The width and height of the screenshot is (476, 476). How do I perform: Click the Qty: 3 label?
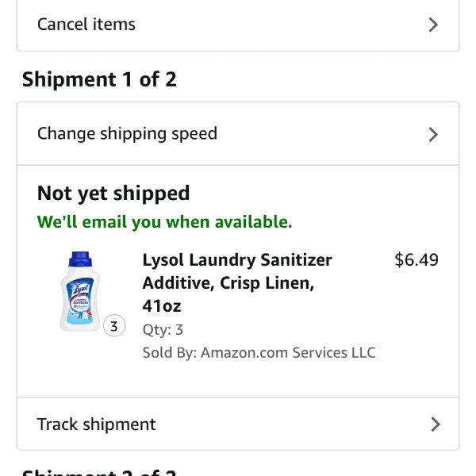point(163,330)
